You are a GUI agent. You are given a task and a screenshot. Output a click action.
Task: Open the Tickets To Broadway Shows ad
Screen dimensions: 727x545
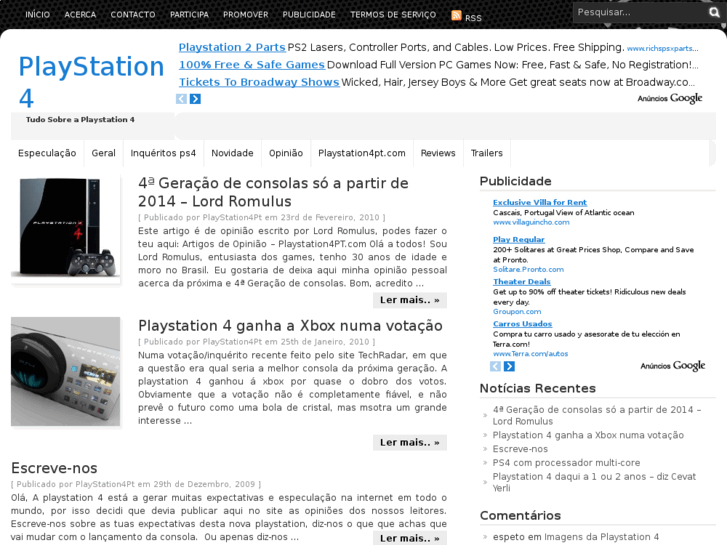pos(259,82)
